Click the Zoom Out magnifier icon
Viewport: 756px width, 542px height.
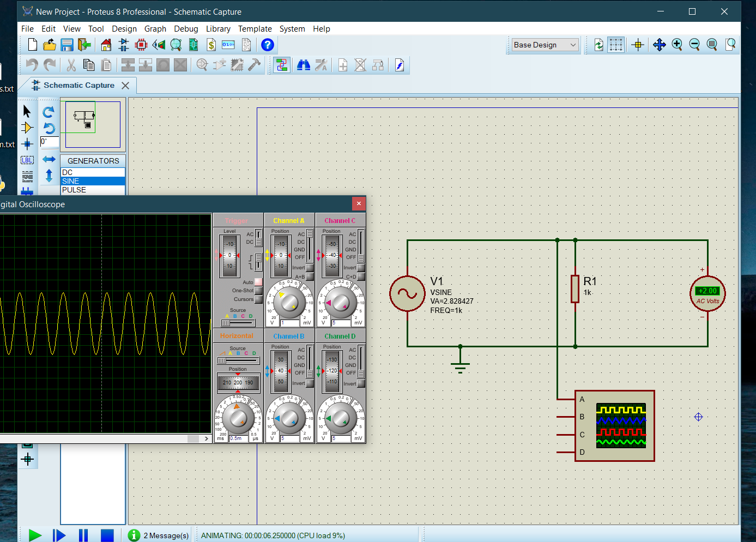[694, 45]
